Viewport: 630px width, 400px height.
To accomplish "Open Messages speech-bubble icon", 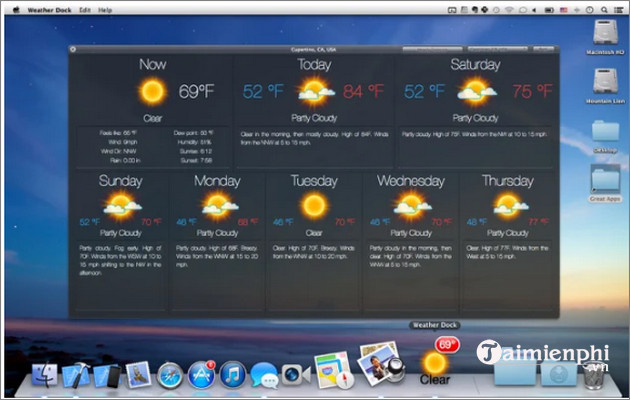I will [264, 376].
